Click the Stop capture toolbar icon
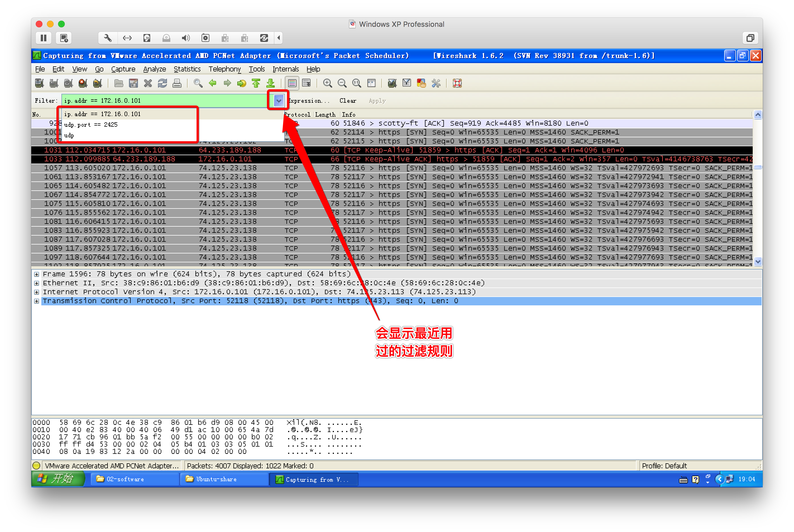Screen dimensions: 794x532 point(83,83)
